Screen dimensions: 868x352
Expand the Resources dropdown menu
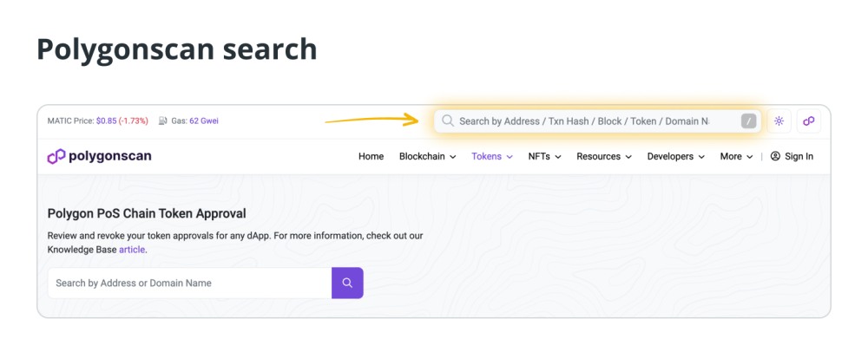604,156
